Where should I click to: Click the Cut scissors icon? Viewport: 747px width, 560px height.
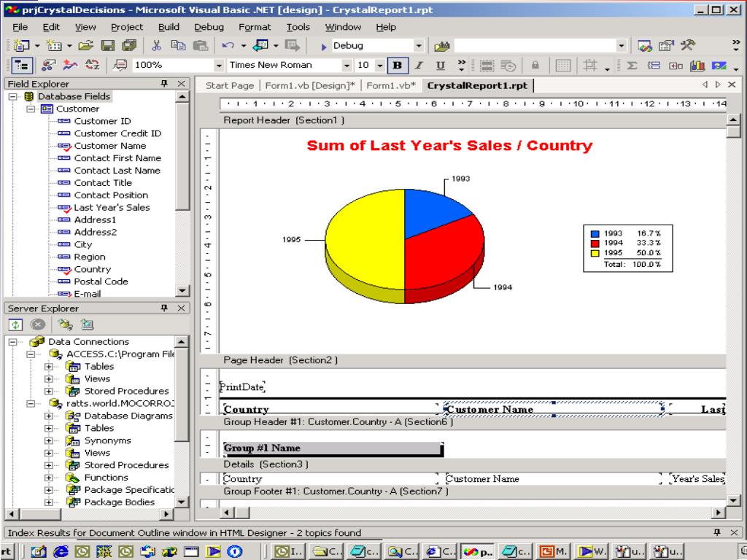click(156, 46)
